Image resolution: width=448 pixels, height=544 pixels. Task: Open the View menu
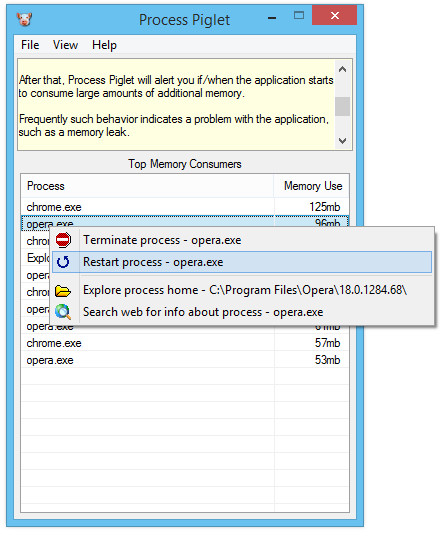click(x=65, y=45)
